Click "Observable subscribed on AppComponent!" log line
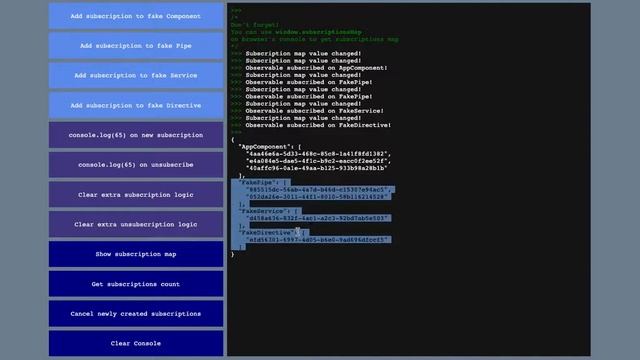Image resolution: width=640 pixels, height=360 pixels. click(x=316, y=68)
